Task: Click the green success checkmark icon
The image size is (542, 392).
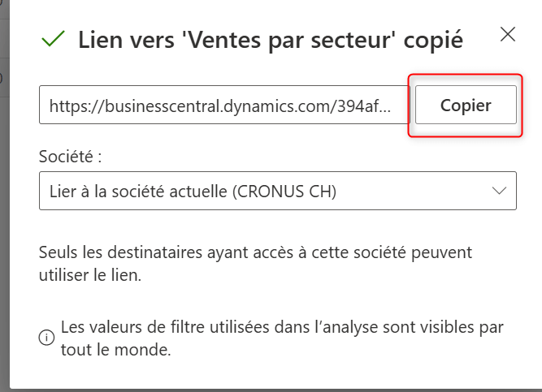Action: tap(54, 39)
